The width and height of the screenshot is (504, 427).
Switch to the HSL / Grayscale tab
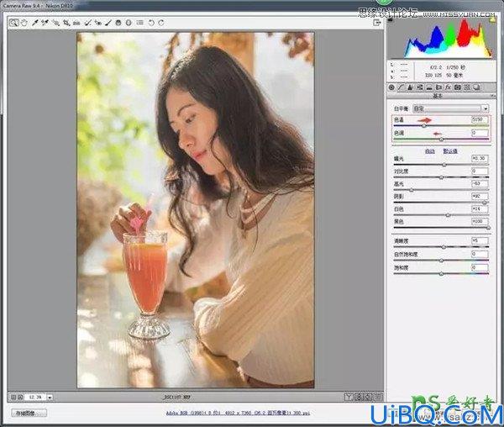pos(419,87)
